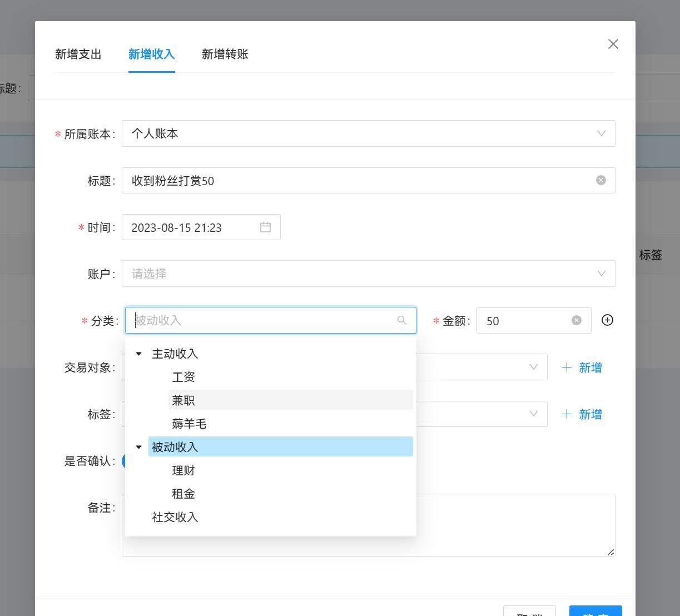The height and width of the screenshot is (616, 680).
Task: Click the search magnifier in the 分类 box
Action: [401, 320]
